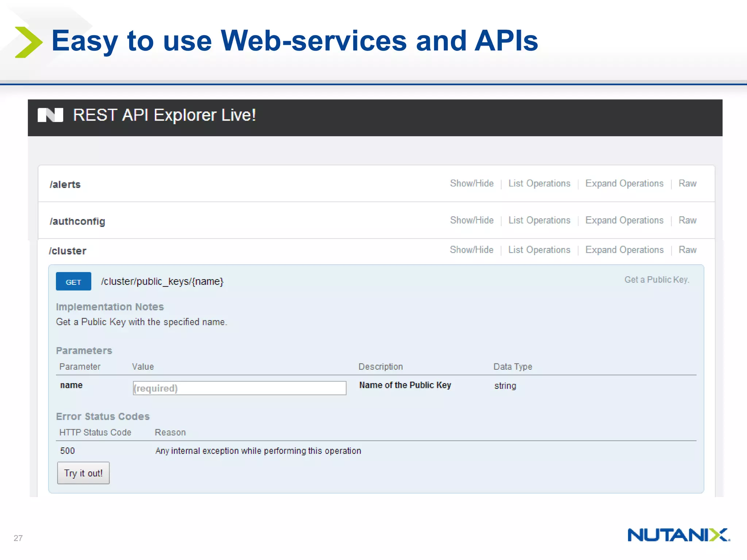Select the 'Error Status Codes' heading

click(103, 416)
